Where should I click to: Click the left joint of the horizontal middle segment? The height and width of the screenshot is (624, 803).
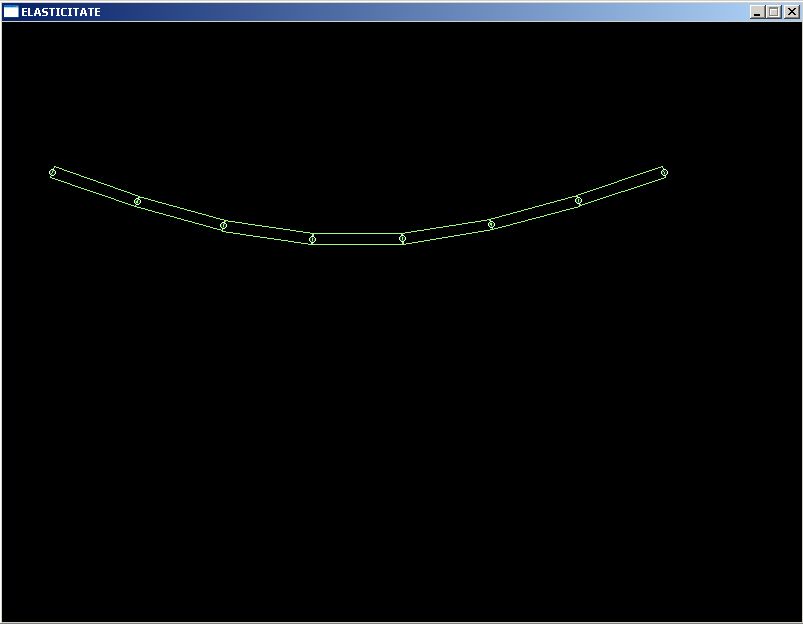[312, 239]
